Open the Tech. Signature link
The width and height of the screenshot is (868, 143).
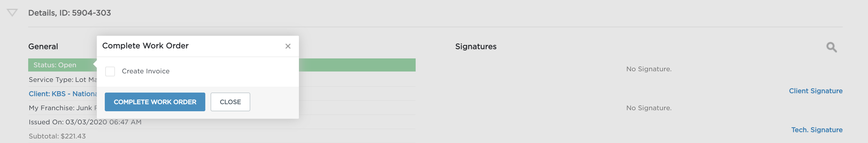point(817,130)
